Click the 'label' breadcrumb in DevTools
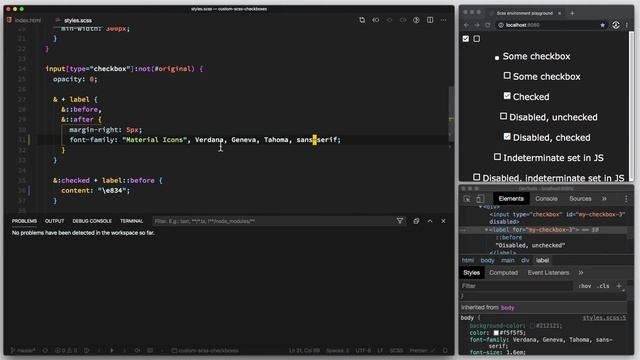The image size is (640, 360). (x=542, y=260)
